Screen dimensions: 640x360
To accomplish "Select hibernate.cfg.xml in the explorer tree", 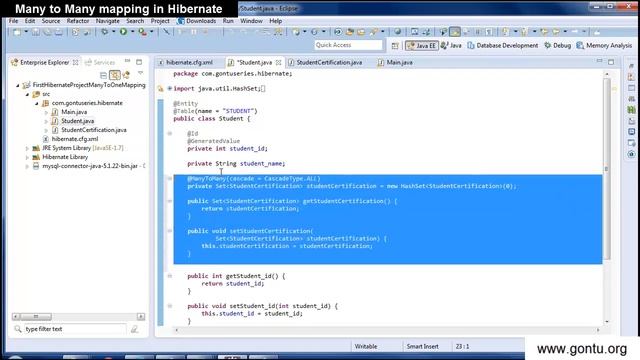I will (75, 139).
